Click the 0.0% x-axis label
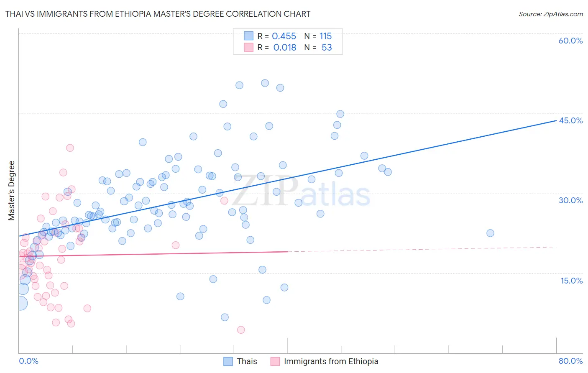 coord(28,361)
